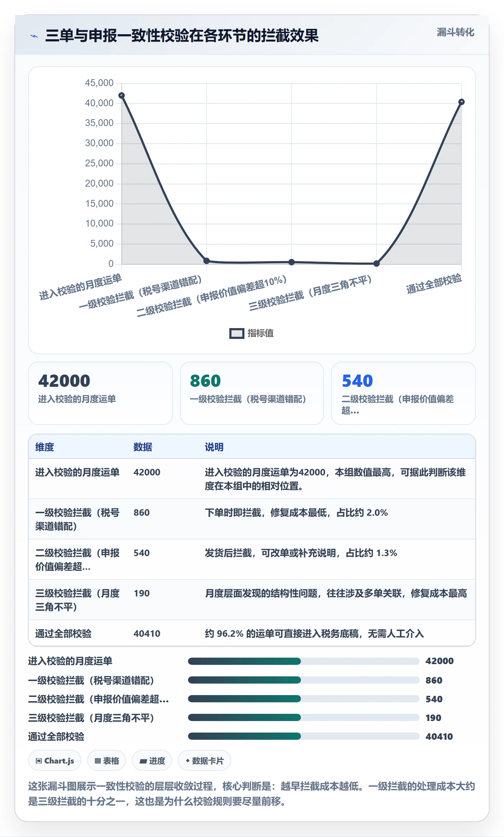This screenshot has height=837, width=504.
Task: Click the description mentioning 占比约 2.0%
Action: coord(296,513)
